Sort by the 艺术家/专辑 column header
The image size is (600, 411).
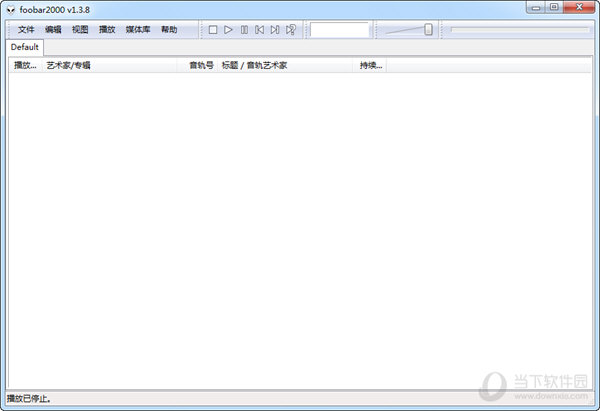click(x=109, y=65)
